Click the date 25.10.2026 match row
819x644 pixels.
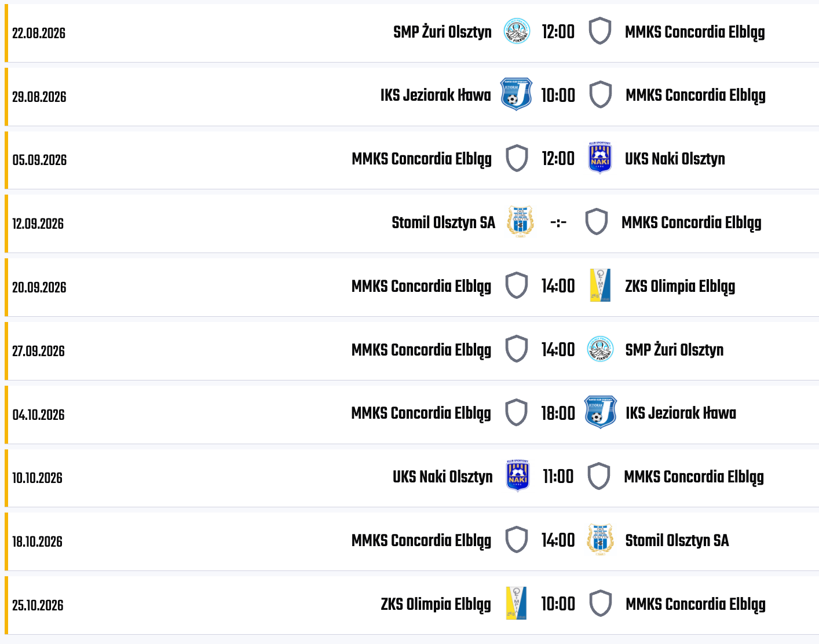(x=412, y=605)
